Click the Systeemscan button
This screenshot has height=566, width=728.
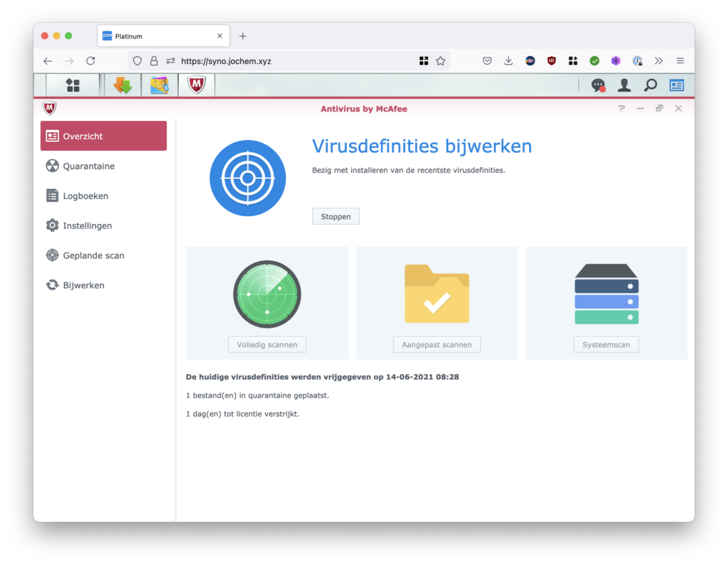point(606,345)
